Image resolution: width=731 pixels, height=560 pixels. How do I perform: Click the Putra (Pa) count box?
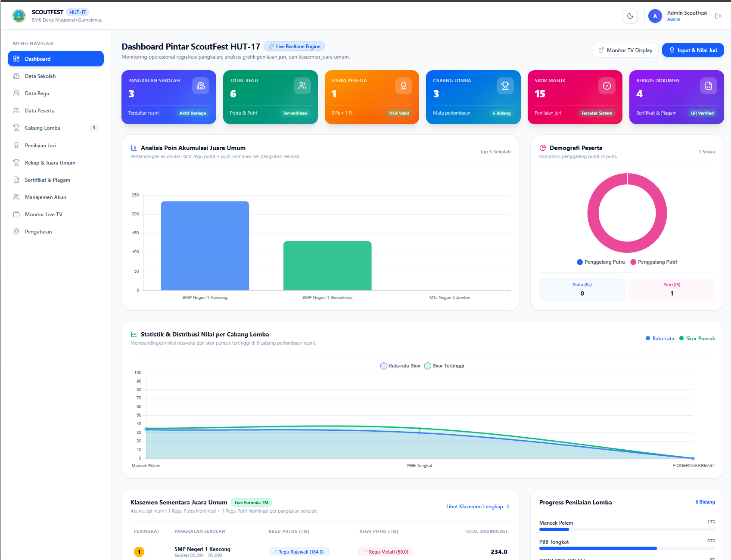click(x=582, y=289)
